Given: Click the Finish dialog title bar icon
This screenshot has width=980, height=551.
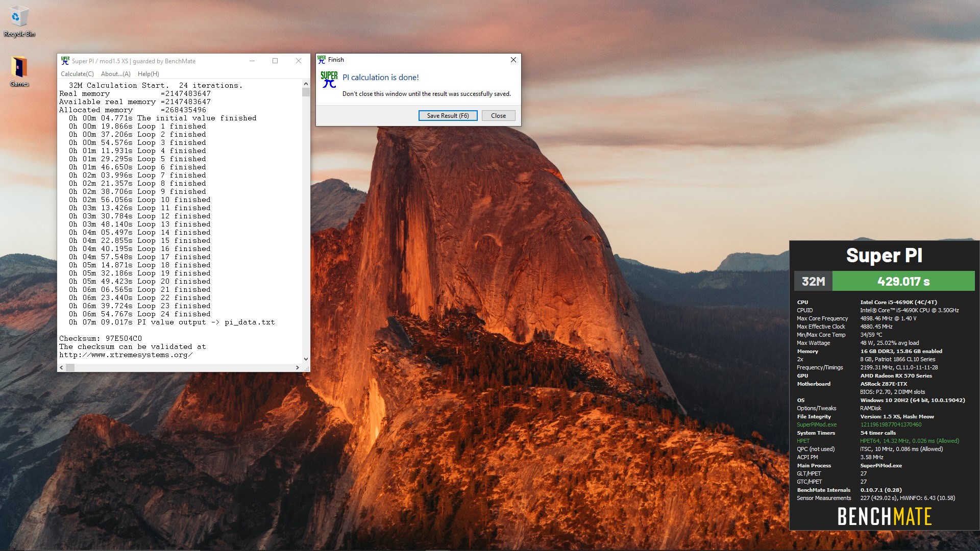Looking at the screenshot, I should (322, 60).
